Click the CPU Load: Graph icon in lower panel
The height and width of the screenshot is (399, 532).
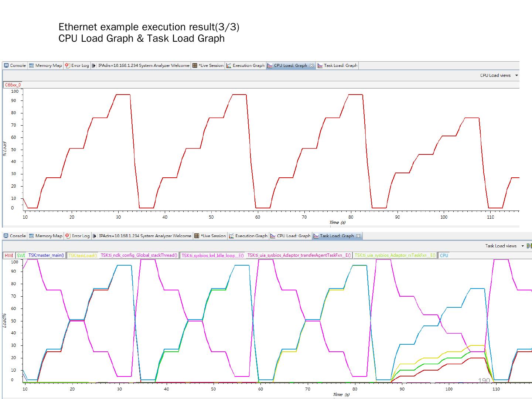pos(273,236)
